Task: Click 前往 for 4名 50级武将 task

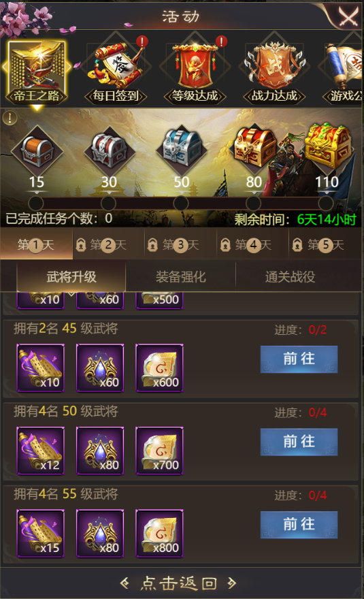Action: click(299, 442)
